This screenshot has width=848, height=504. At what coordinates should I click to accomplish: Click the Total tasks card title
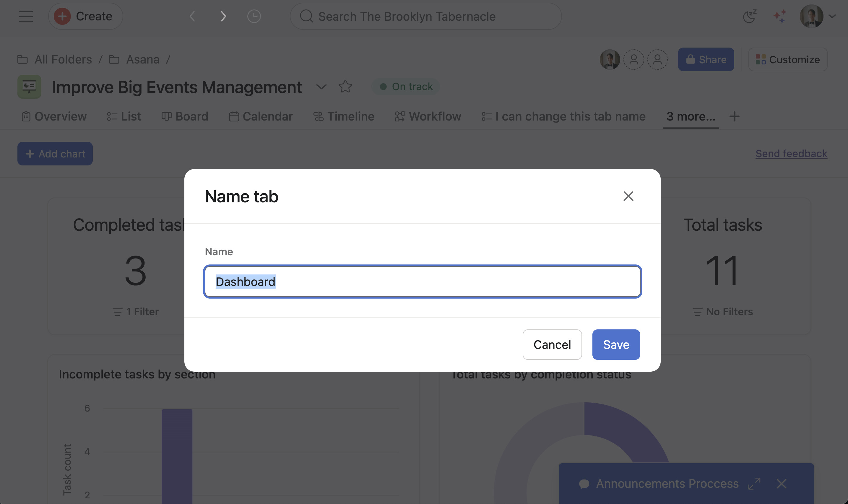(x=723, y=225)
